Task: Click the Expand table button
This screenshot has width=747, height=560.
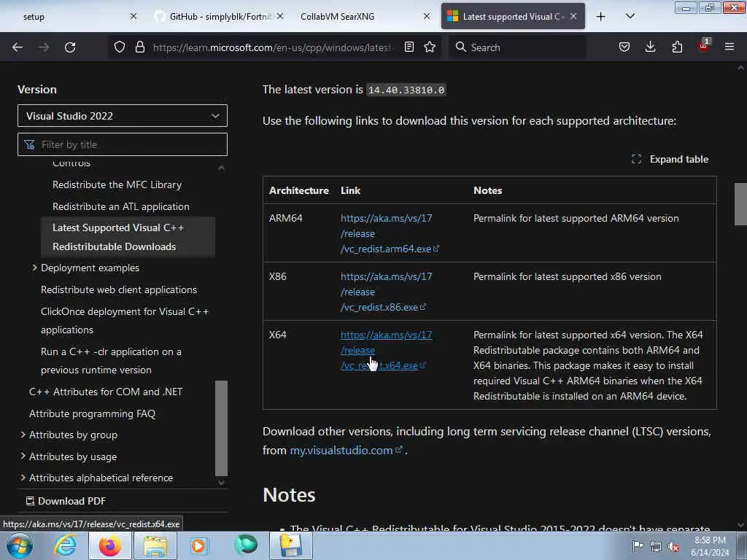Action: coord(670,159)
